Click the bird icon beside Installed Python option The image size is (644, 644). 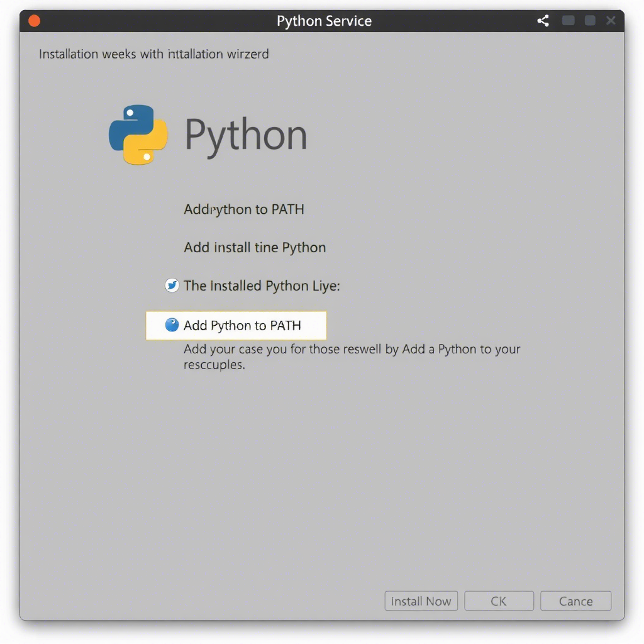(x=172, y=286)
